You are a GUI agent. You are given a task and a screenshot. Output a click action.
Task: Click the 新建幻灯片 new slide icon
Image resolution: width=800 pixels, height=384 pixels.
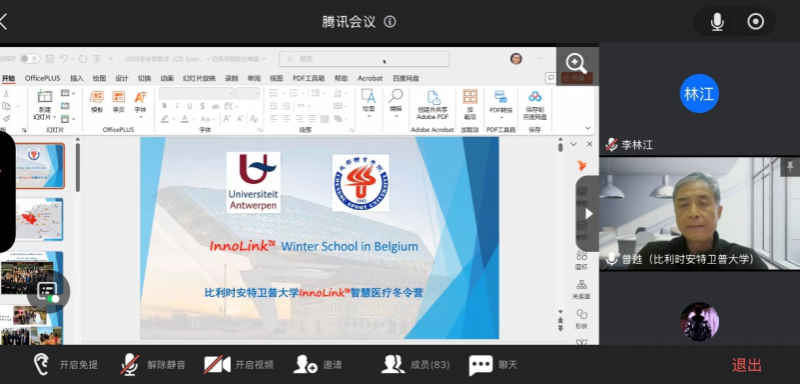(44, 96)
